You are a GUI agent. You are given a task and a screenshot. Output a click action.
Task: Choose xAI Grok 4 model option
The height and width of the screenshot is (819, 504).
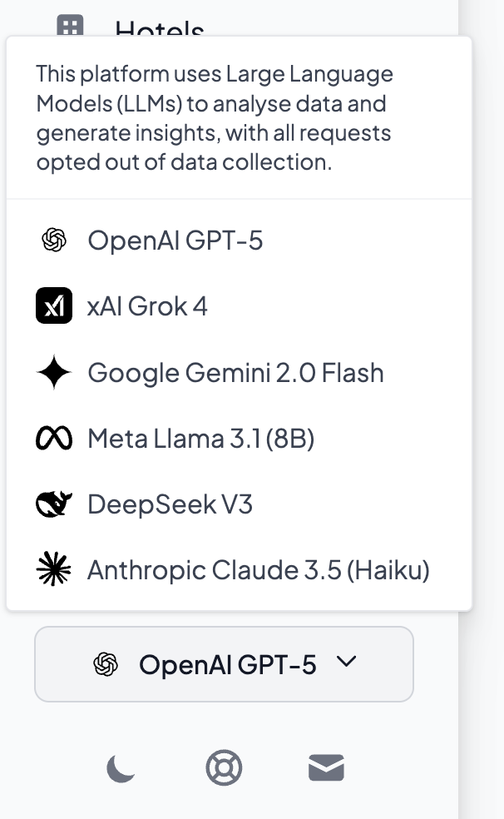[148, 306]
